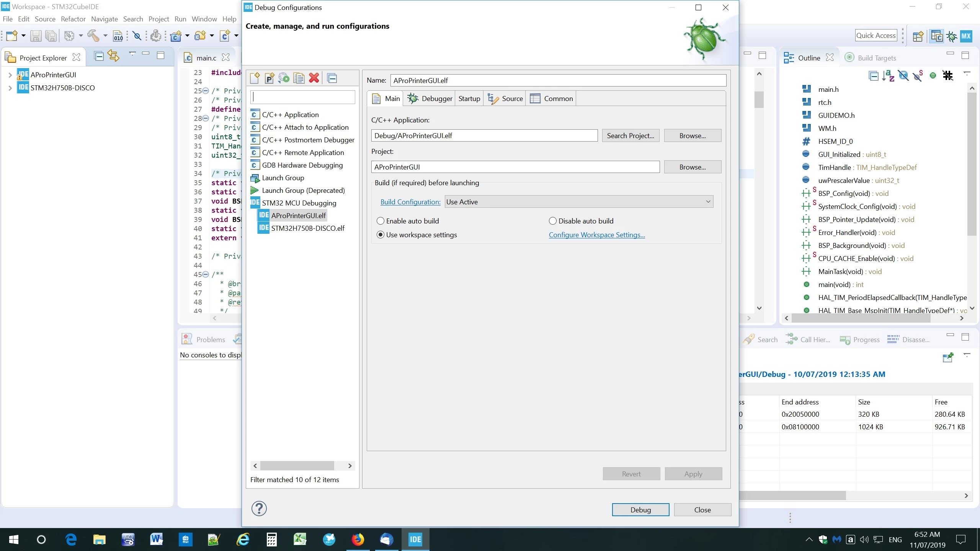Click Hide Non-Public Members green dot in Outline
980x551 pixels.
(933, 75)
